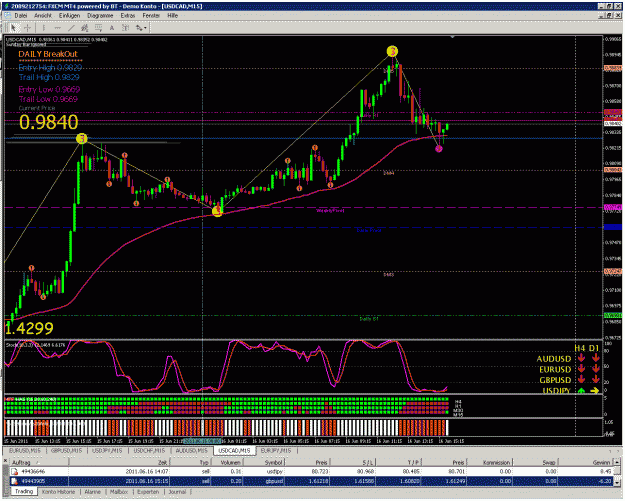Click the yellow swing marker at chart peak

[x=393, y=51]
